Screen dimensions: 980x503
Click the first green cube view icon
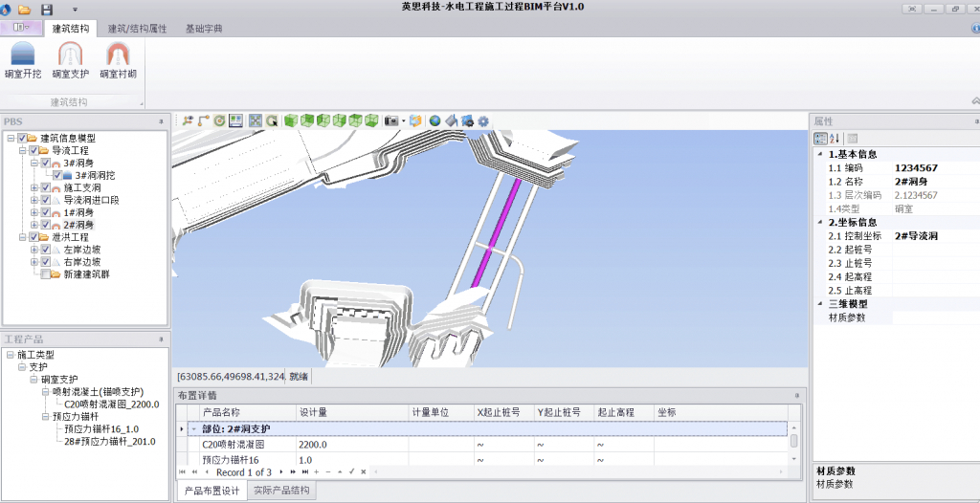pyautogui.click(x=291, y=121)
